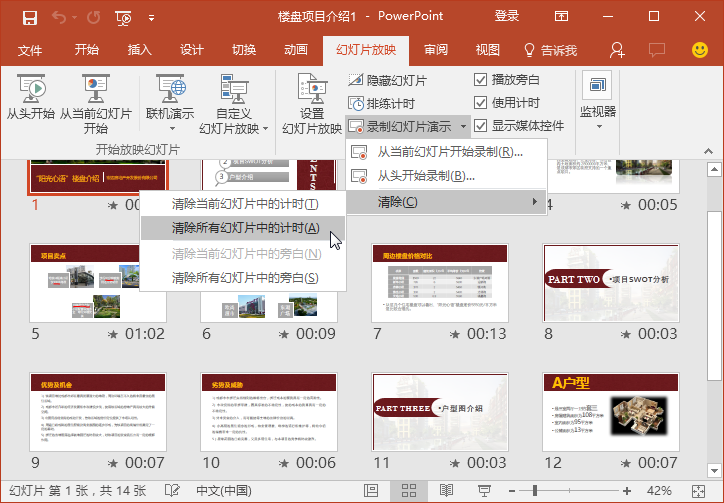
Task: Select slide 5 项目卖点 thumbnail
Action: tap(97, 283)
